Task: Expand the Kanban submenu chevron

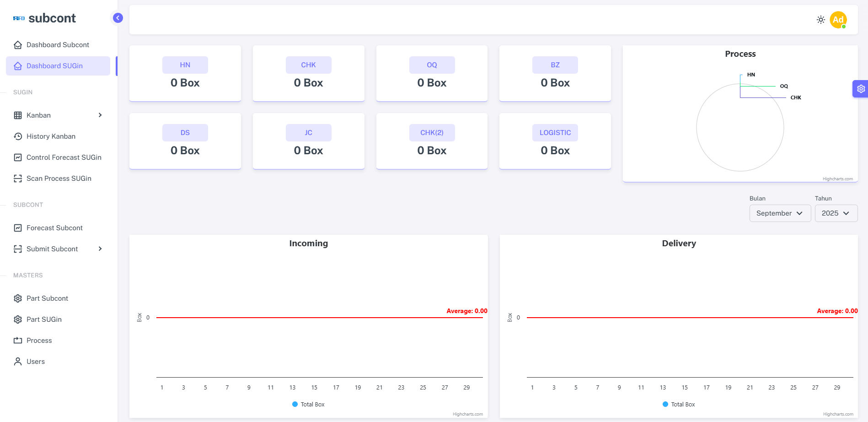Action: tap(100, 115)
